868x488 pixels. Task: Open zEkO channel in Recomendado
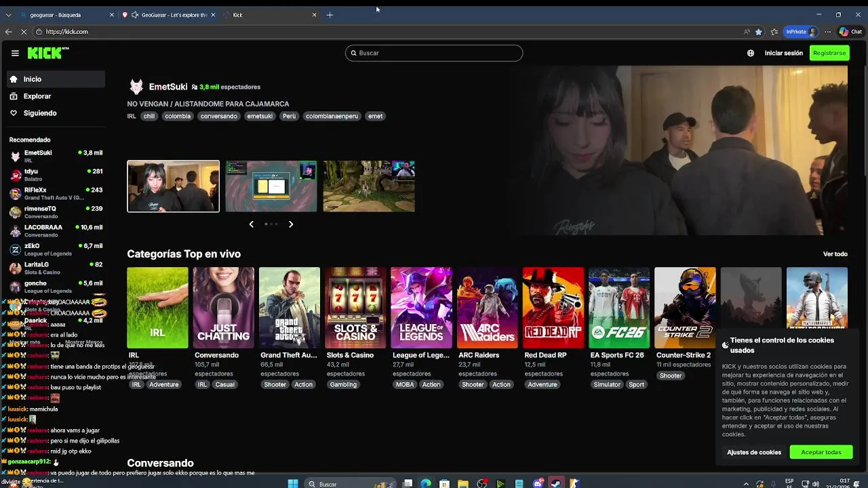56,249
